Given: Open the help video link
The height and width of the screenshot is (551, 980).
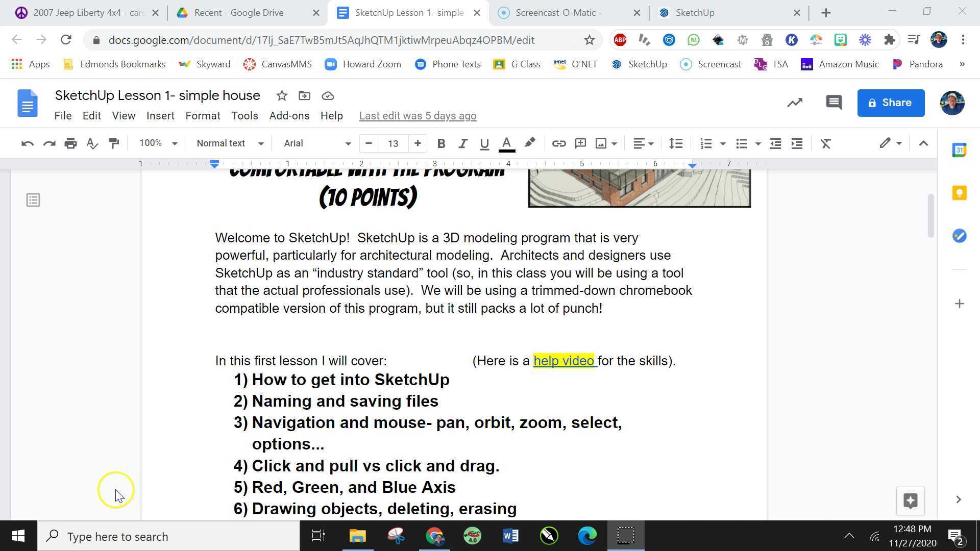Looking at the screenshot, I should coord(563,361).
